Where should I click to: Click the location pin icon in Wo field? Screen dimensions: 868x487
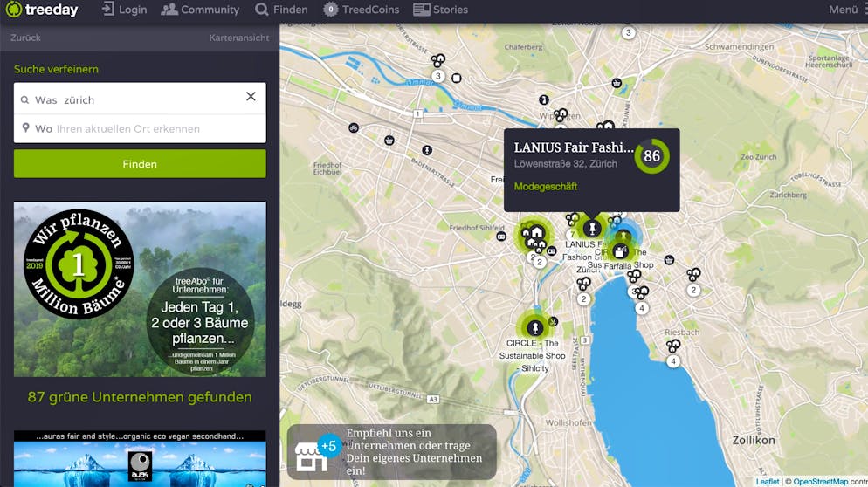click(x=25, y=128)
